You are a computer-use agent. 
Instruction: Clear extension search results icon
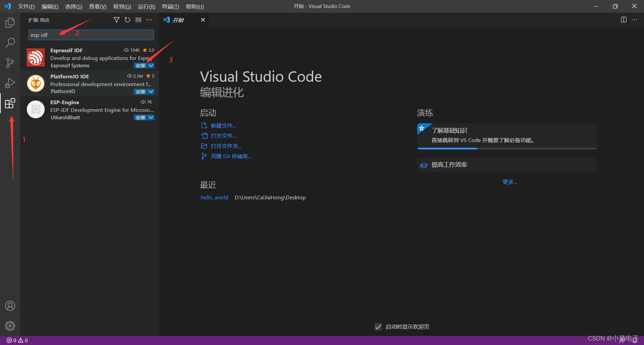point(138,20)
